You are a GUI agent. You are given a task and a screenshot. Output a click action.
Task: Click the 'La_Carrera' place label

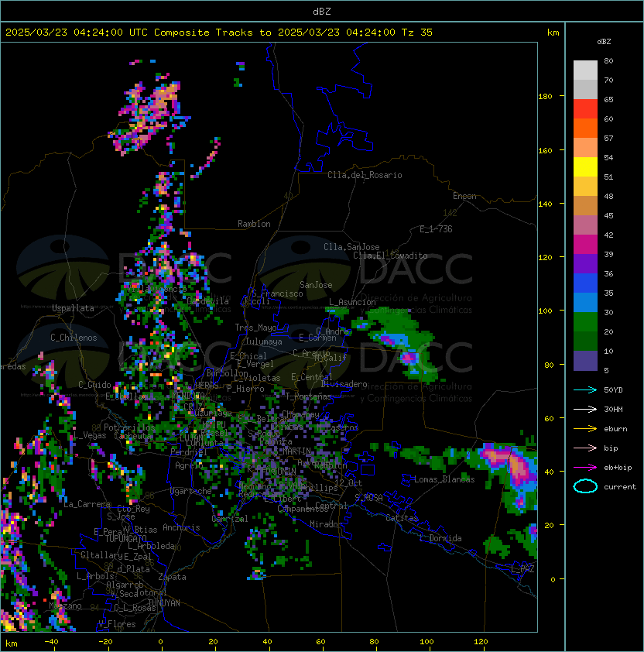point(87,504)
